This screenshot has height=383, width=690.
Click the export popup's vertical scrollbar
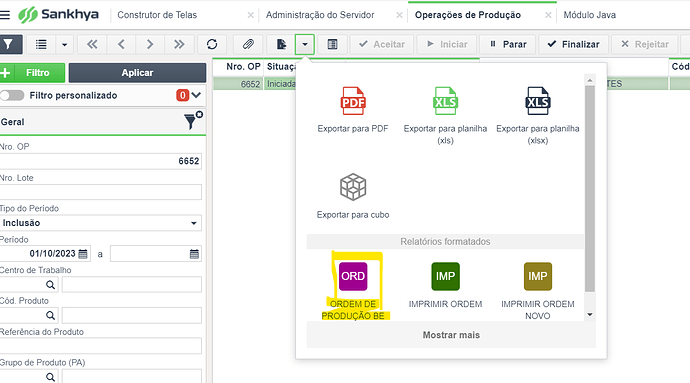coord(590,188)
